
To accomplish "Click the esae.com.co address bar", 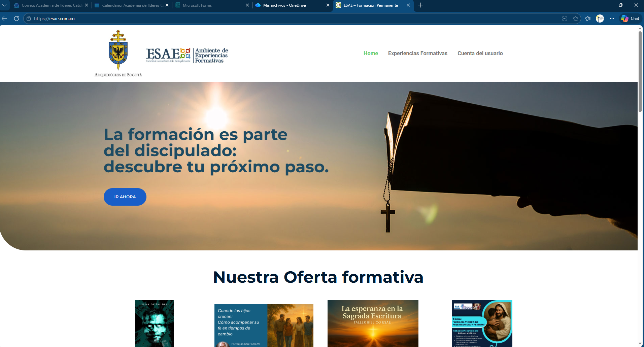I will (269, 19).
